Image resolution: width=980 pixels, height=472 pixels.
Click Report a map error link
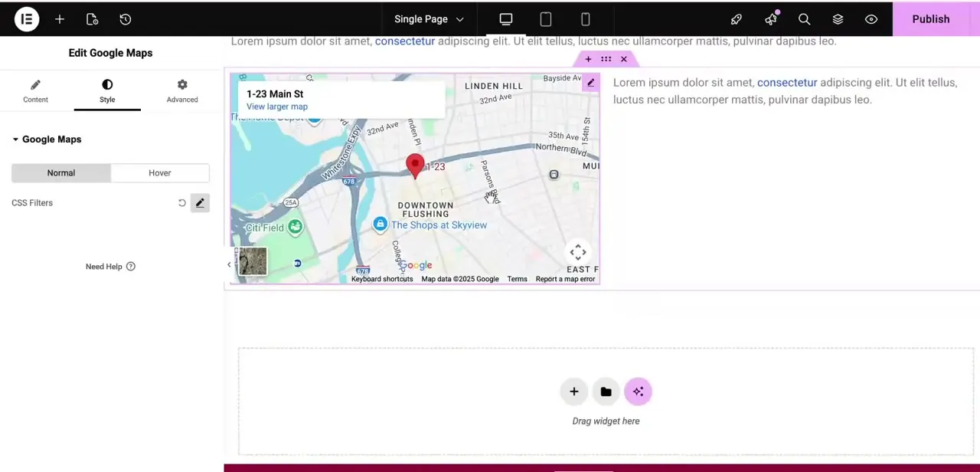[x=565, y=279]
